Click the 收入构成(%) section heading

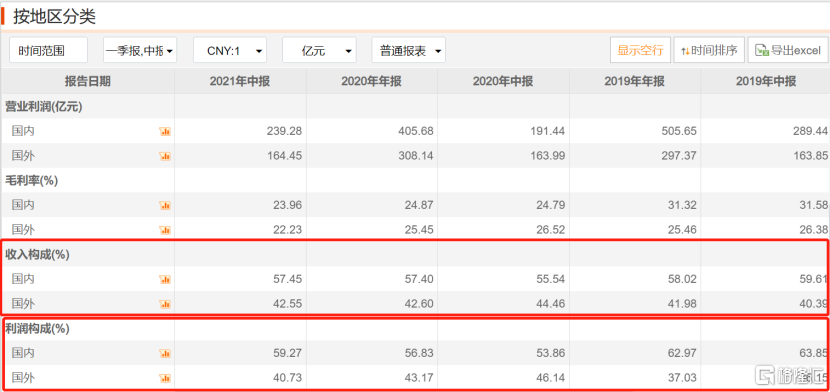(38, 254)
